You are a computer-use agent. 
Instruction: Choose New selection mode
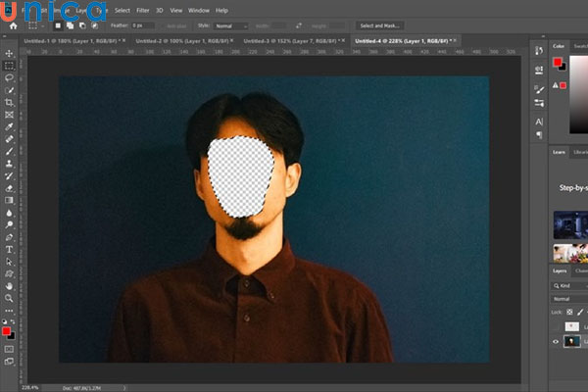[58, 25]
